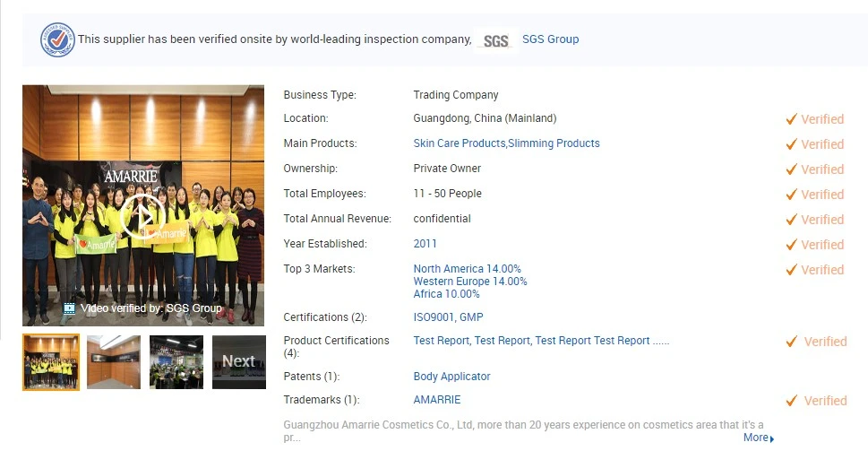Open the SGS Group link
Screen dimensions: 868x451
tap(550, 39)
